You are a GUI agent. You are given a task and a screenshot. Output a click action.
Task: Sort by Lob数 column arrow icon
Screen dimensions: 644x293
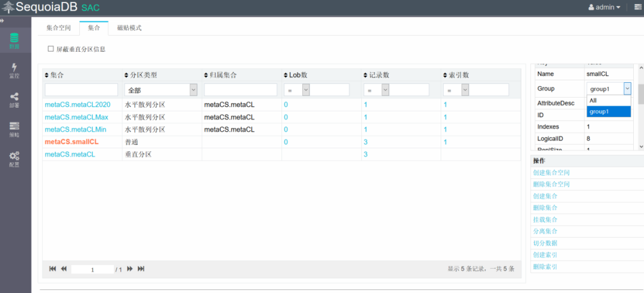pos(286,76)
